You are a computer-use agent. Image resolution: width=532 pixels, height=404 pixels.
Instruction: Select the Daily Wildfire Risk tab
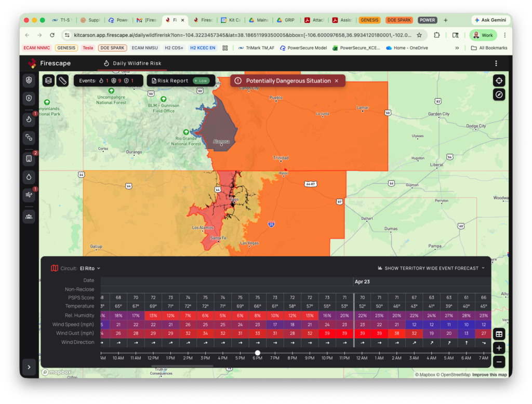coord(132,63)
